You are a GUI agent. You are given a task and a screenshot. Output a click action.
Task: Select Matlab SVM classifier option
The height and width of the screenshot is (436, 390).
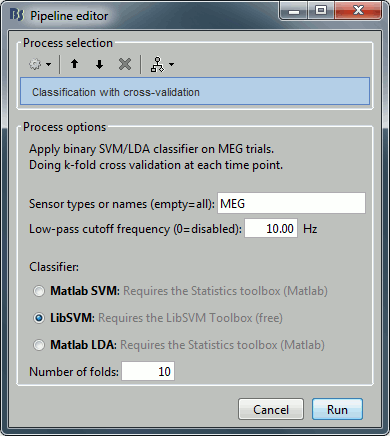pyautogui.click(x=39, y=291)
